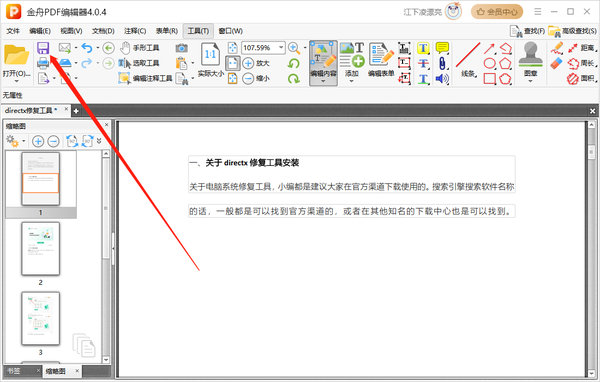Select the Oval shape tool
This screenshot has width=600, height=382.
coord(489,63)
